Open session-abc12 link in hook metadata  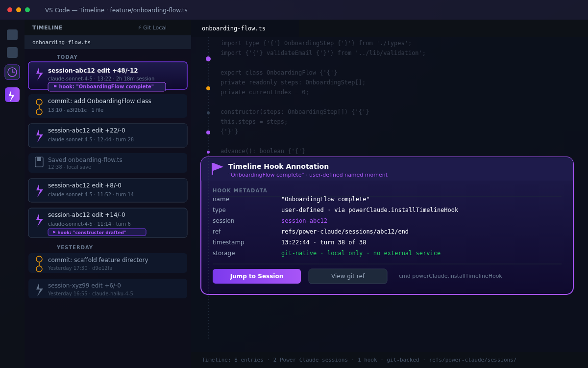[304, 221]
